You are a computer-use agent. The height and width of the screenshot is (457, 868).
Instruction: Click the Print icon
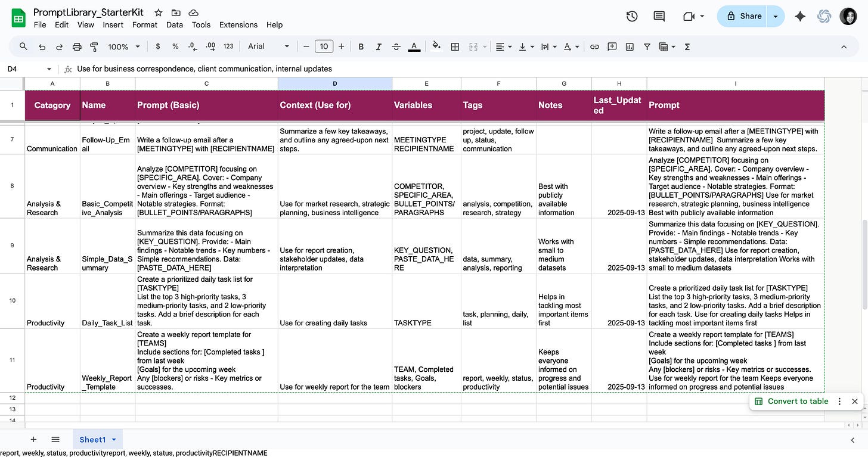click(x=77, y=46)
